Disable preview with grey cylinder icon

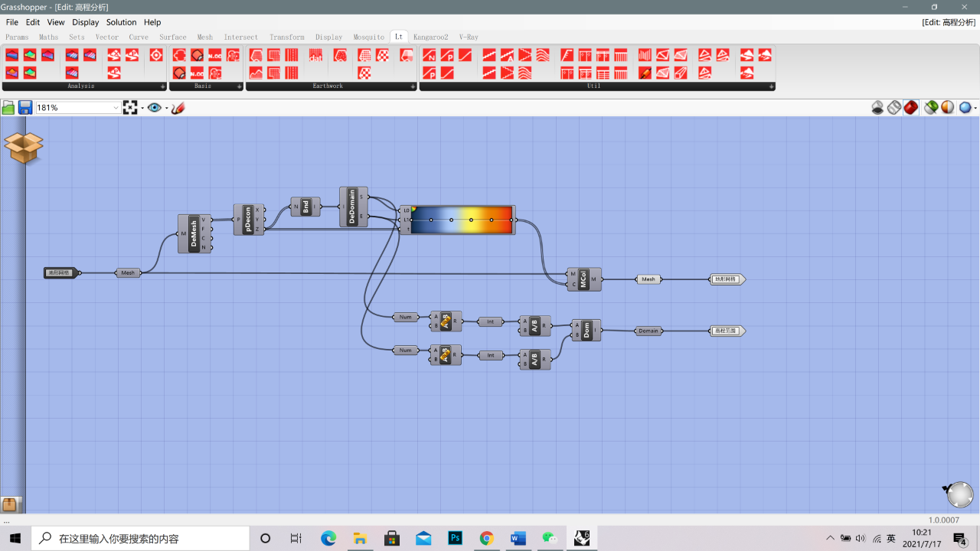point(877,108)
